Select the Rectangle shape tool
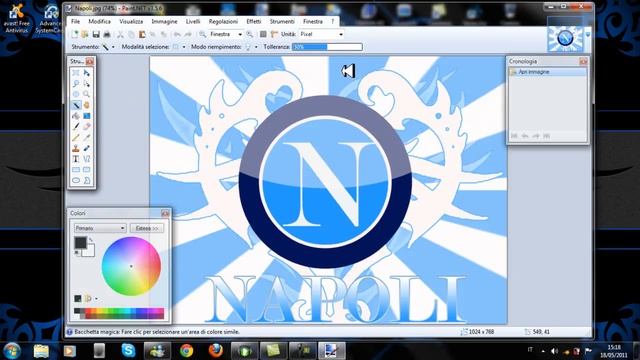The width and height of the screenshot is (640, 360). 76,169
